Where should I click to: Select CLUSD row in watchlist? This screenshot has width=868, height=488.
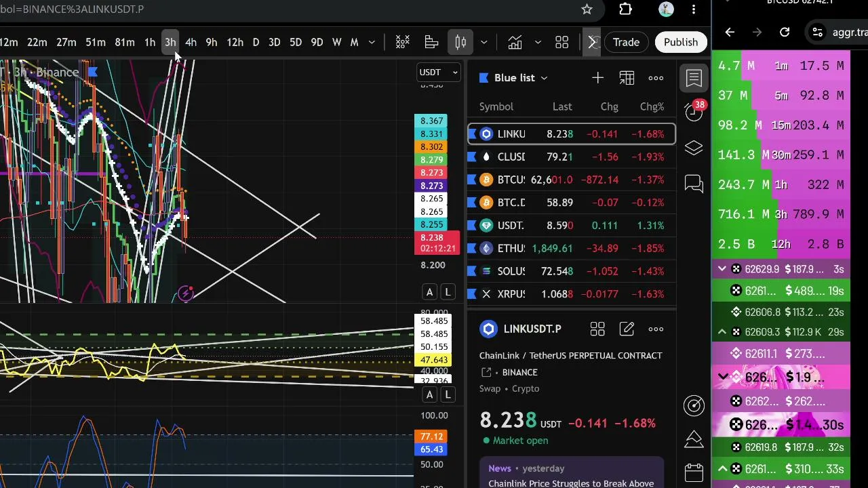pyautogui.click(x=572, y=157)
